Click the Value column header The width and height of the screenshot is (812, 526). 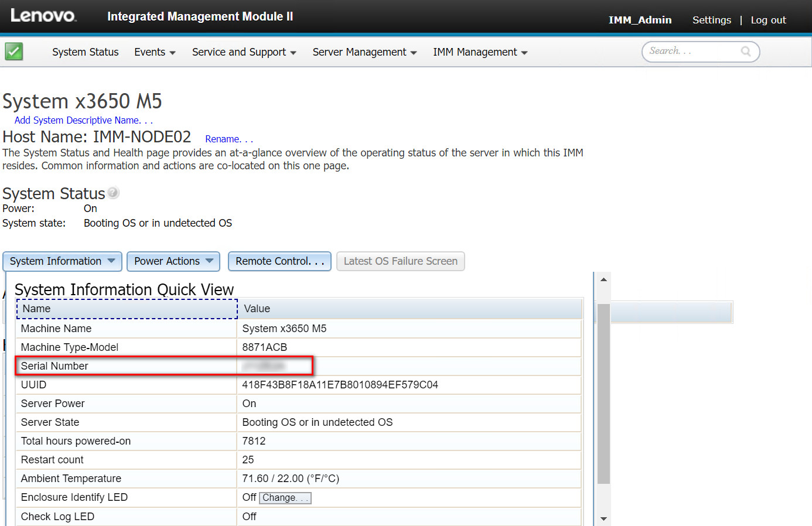click(x=410, y=309)
